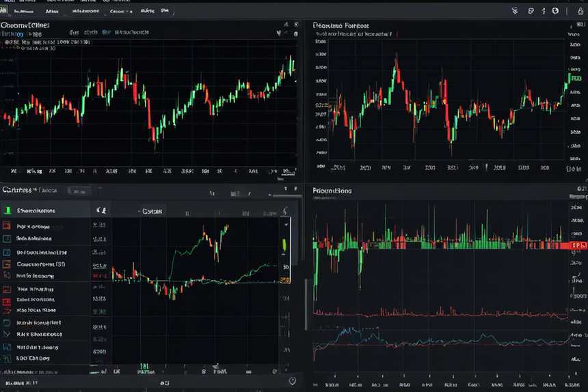Toggle the pill switch beside the lower-left panel title
The width and height of the screenshot is (588, 392).
[79, 191]
